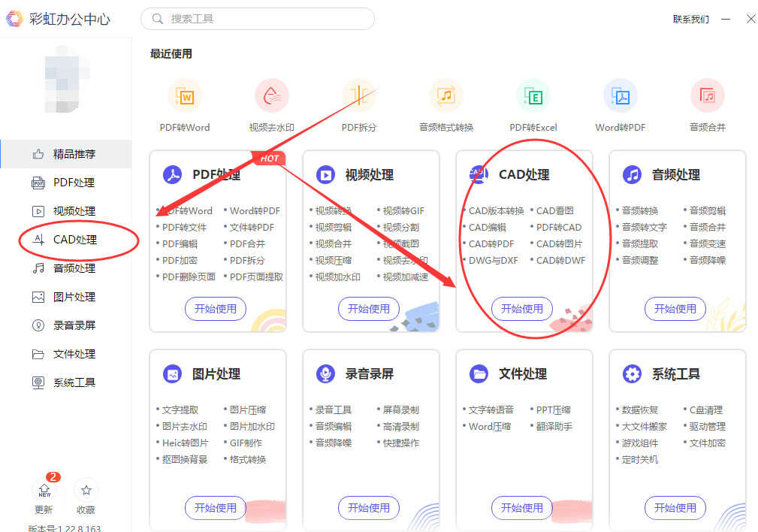Viewport: 758px width, 532px height.
Task: Launch the Word转PDF recent tool icon
Action: pyautogui.click(x=621, y=95)
